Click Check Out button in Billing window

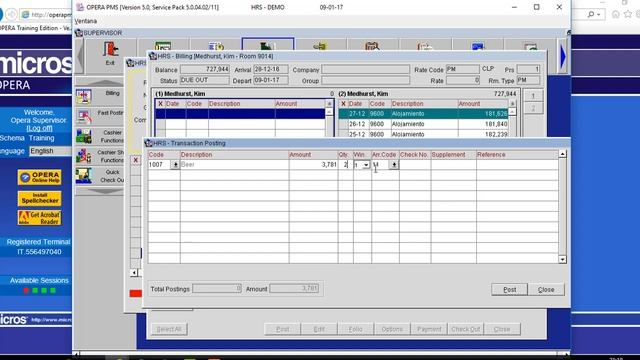pyautogui.click(x=465, y=329)
